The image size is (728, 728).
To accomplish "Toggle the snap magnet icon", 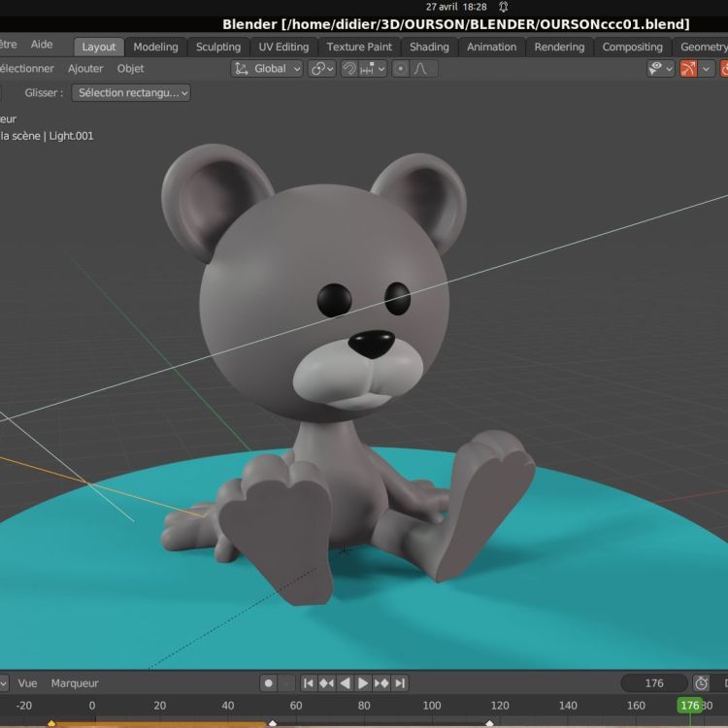I will (x=349, y=69).
